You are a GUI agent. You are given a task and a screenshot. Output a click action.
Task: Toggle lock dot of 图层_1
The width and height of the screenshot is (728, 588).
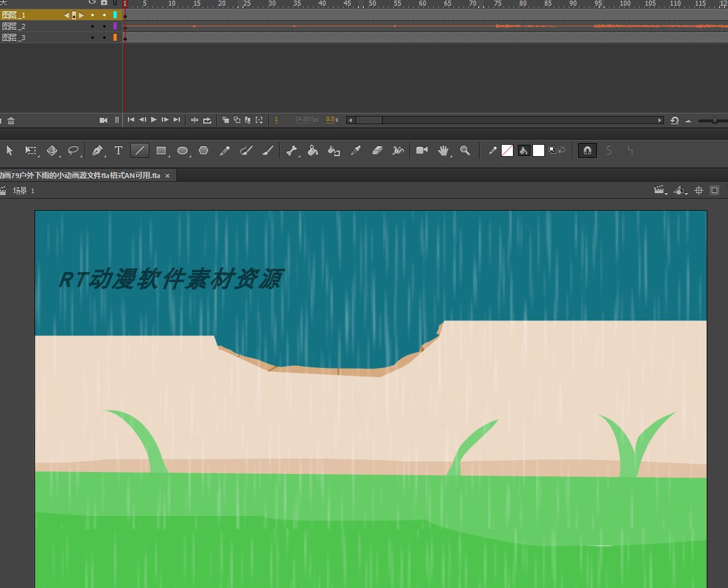(x=104, y=15)
